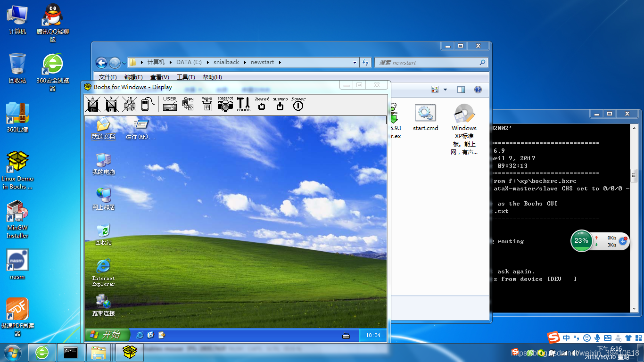Open 工具(T) menu in Explorer window
This screenshot has height=362, width=644.
point(186,77)
